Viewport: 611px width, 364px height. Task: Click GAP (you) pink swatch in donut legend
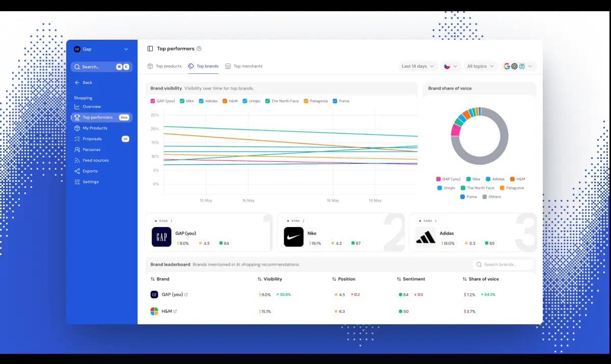click(x=438, y=179)
